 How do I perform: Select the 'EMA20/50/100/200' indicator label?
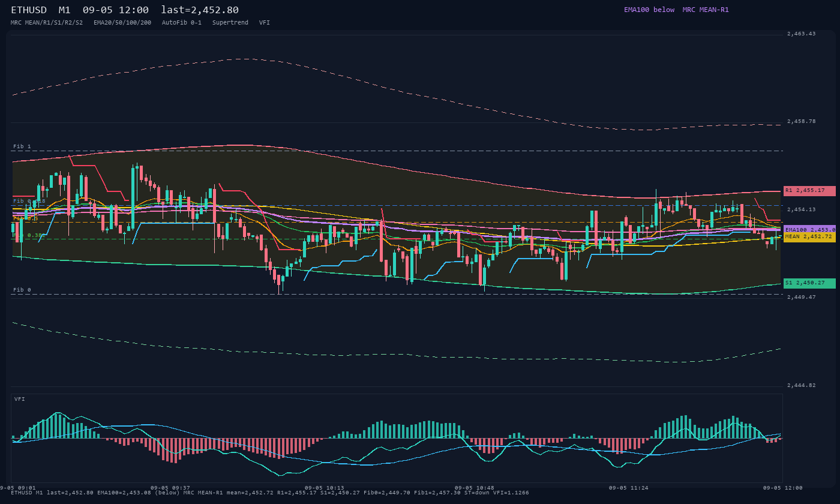[x=122, y=23]
